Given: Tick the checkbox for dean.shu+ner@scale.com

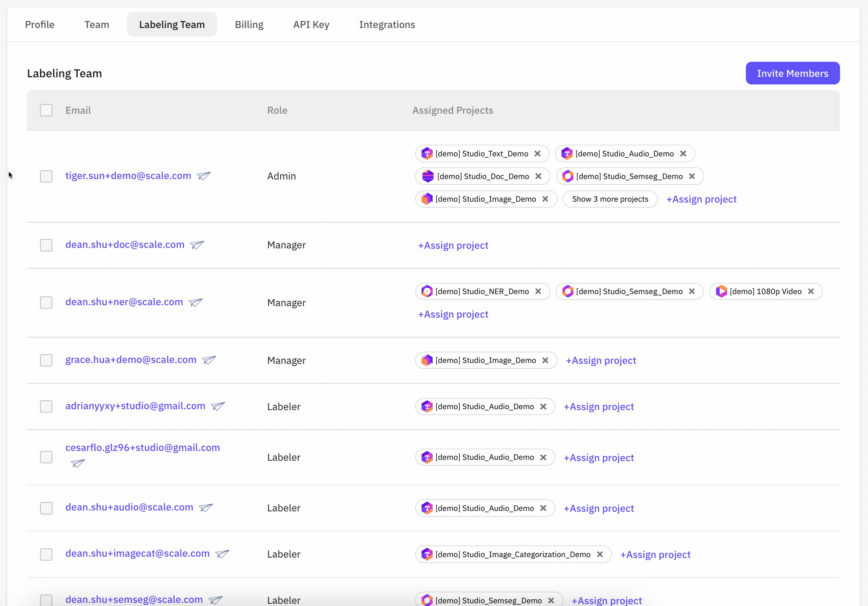Looking at the screenshot, I should [x=46, y=303].
